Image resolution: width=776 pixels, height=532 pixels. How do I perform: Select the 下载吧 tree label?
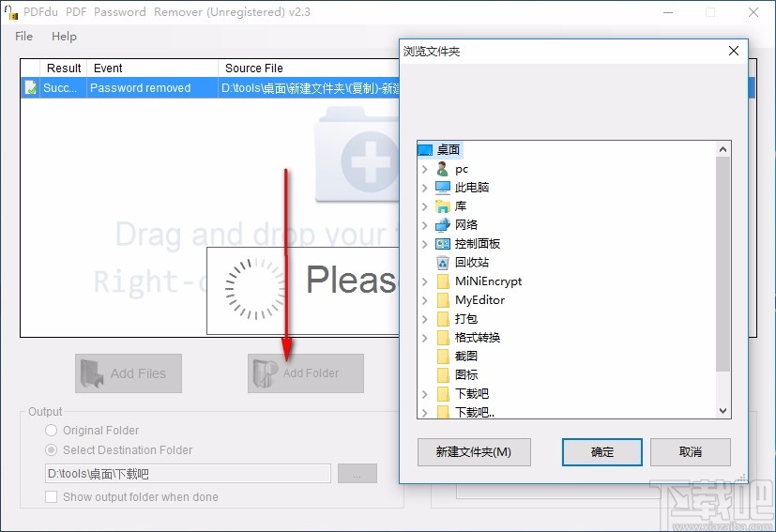[x=472, y=393]
